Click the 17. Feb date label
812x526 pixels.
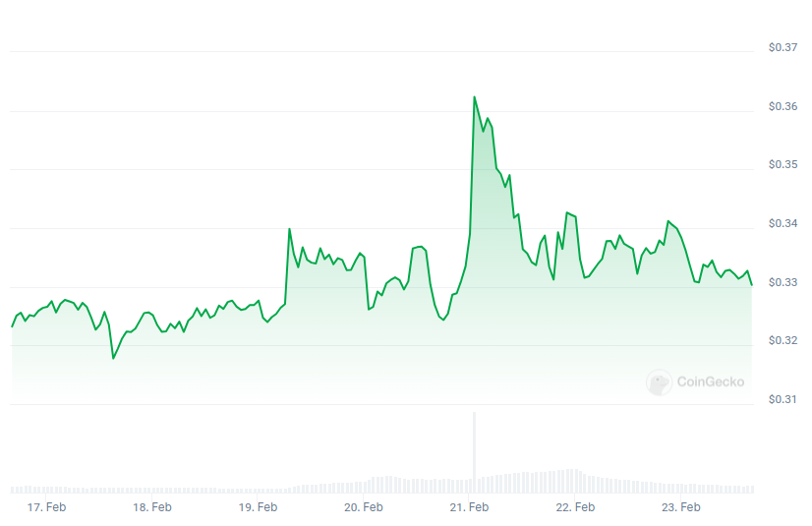tap(46, 507)
